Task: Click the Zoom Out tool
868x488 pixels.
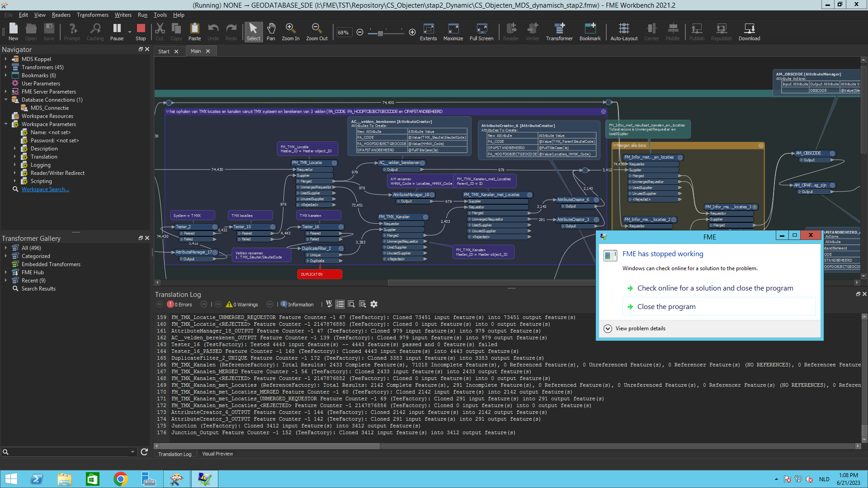Action: (x=316, y=32)
